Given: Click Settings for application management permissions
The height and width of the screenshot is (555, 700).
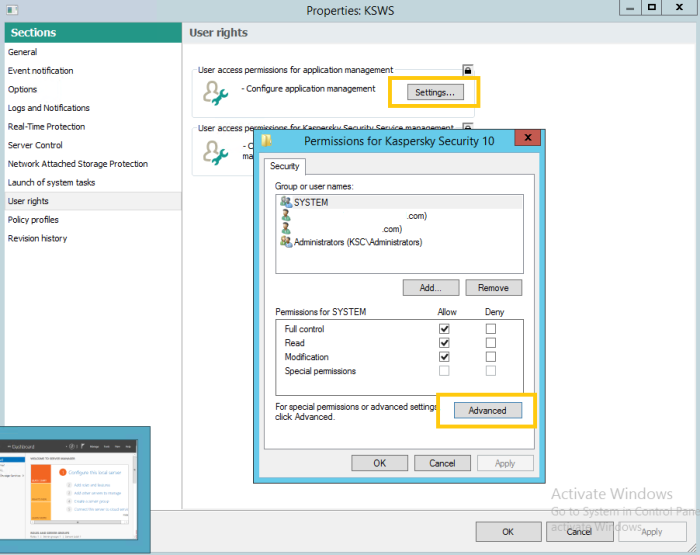Looking at the screenshot, I should pos(435,92).
